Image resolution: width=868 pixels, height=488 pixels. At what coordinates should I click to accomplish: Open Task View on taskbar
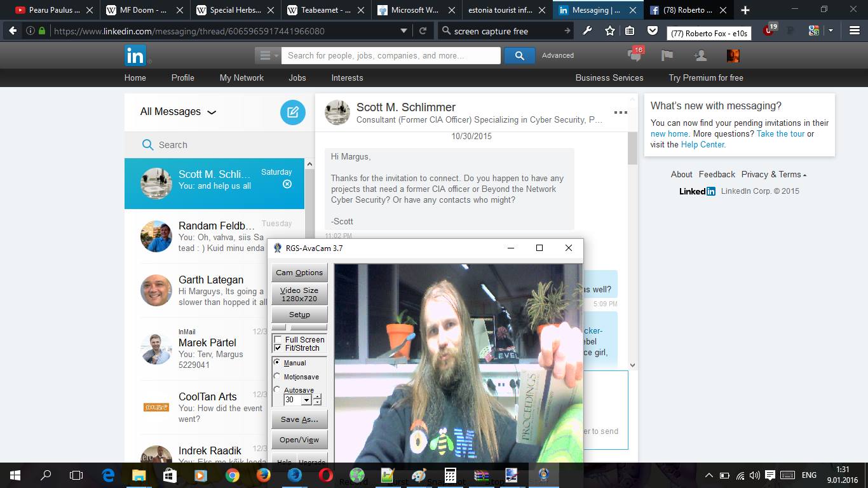[x=76, y=475]
